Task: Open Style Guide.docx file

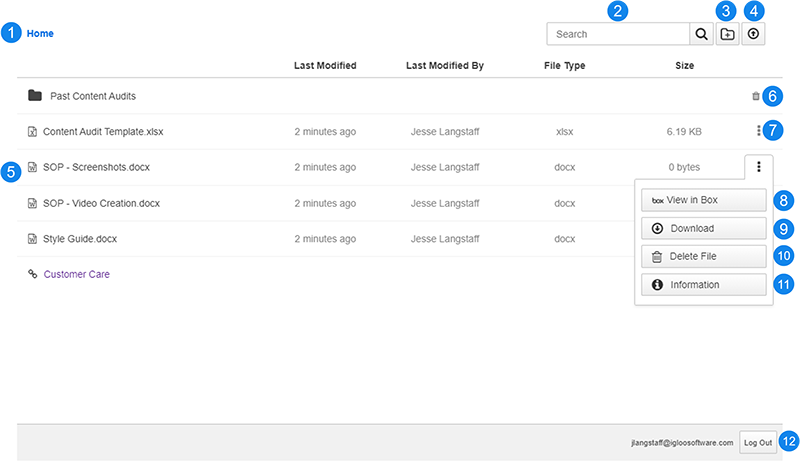Action: coord(80,239)
